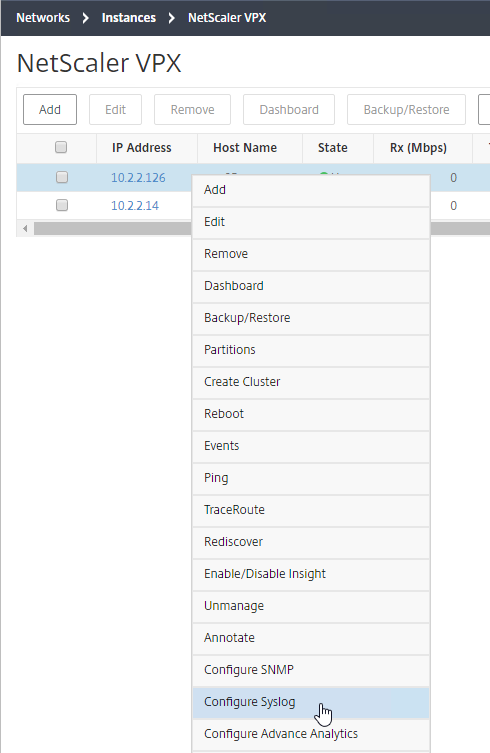Check the box for 10.2.2.14

[61, 205]
